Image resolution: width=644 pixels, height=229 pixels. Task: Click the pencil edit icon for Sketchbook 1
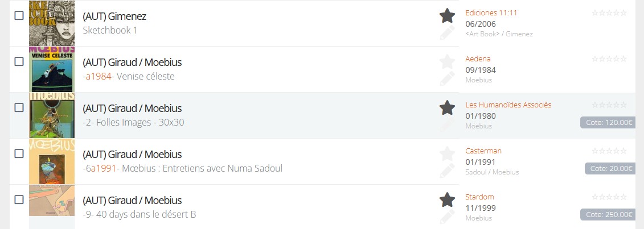click(447, 32)
